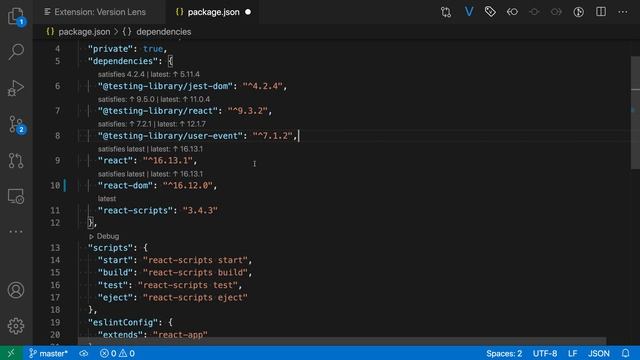
Task: Select the package.json editor tab
Action: [x=213, y=12]
